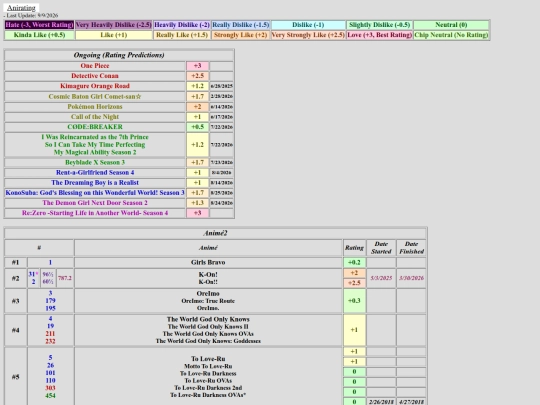Image resolution: width=540 pixels, height=405 pixels.
Task: Open the KonoSuba Season 3 link
Action: pyautogui.click(x=95, y=193)
